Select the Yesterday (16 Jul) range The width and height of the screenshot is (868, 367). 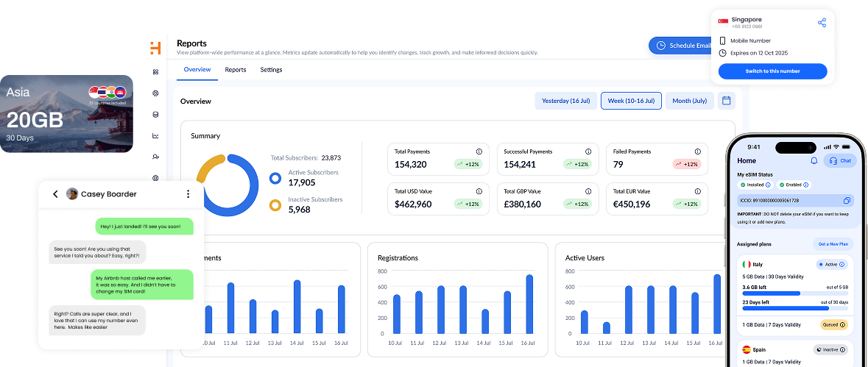pos(565,101)
